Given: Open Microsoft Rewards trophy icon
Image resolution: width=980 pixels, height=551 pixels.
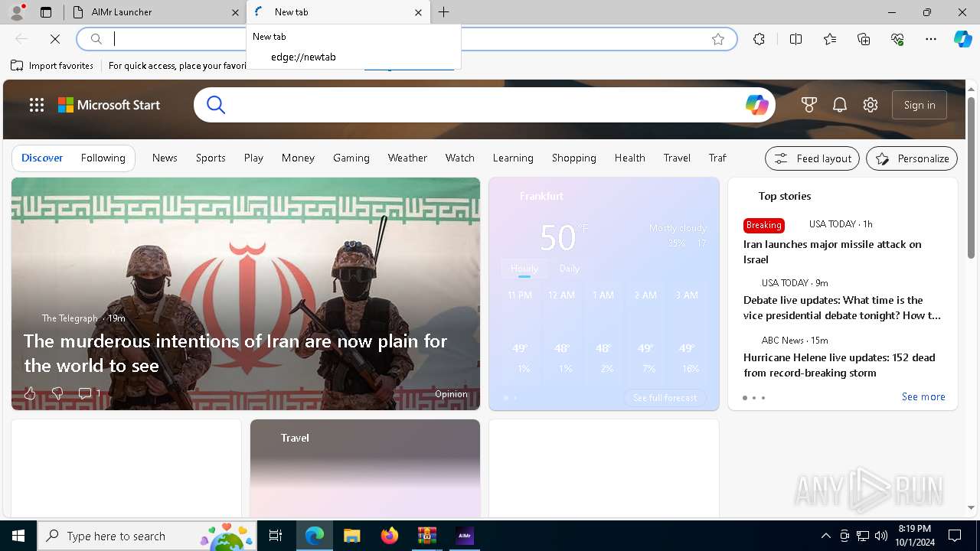Looking at the screenshot, I should pos(809,105).
